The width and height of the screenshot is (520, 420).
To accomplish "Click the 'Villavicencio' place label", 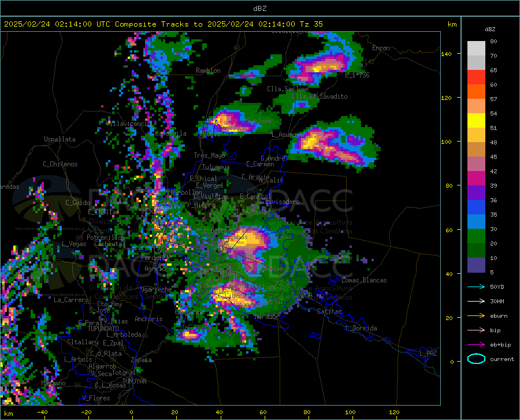I will [128, 124].
